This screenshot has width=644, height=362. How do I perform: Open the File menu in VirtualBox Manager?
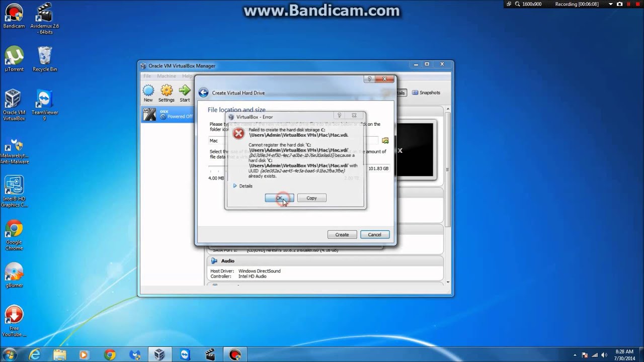point(147,76)
